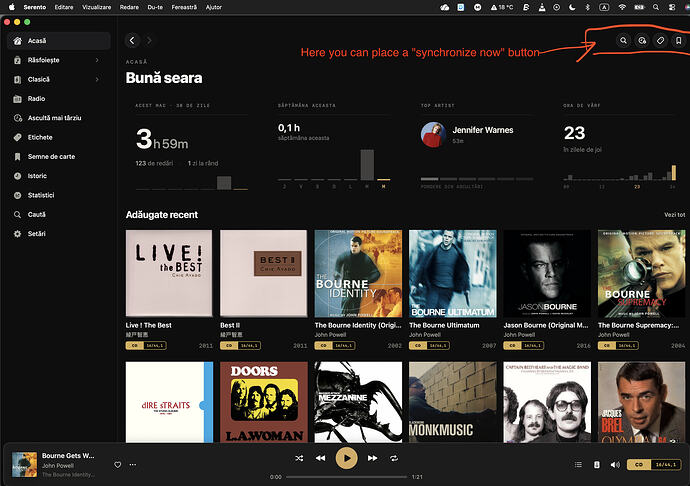690x486 pixels.
Task: Skip to previous track
Action: pos(320,458)
